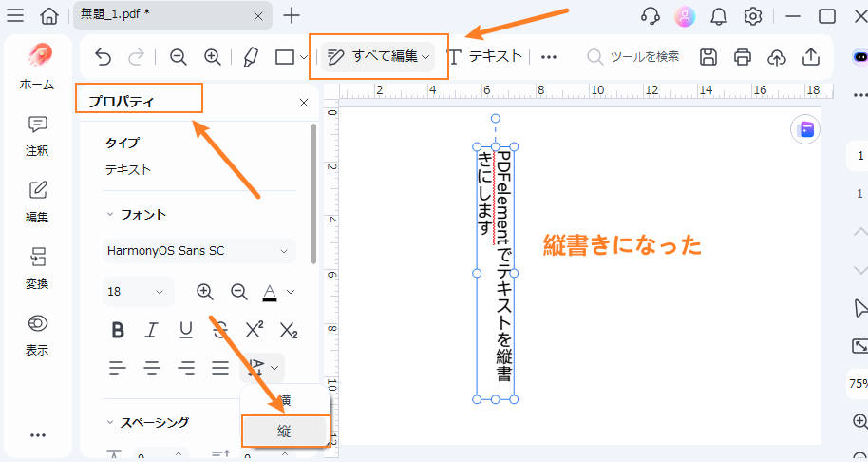Image resolution: width=868 pixels, height=462 pixels.
Task: Select the テキスト tool
Action: pyautogui.click(x=484, y=56)
